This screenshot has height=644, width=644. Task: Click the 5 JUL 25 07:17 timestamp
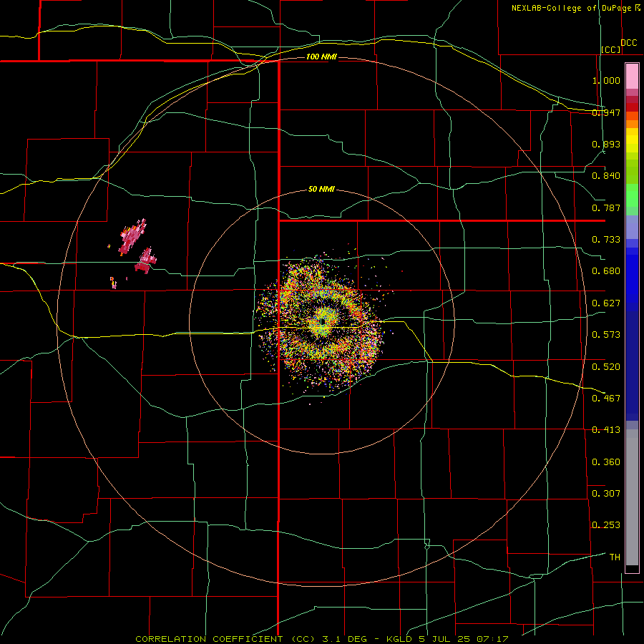[x=465, y=639]
